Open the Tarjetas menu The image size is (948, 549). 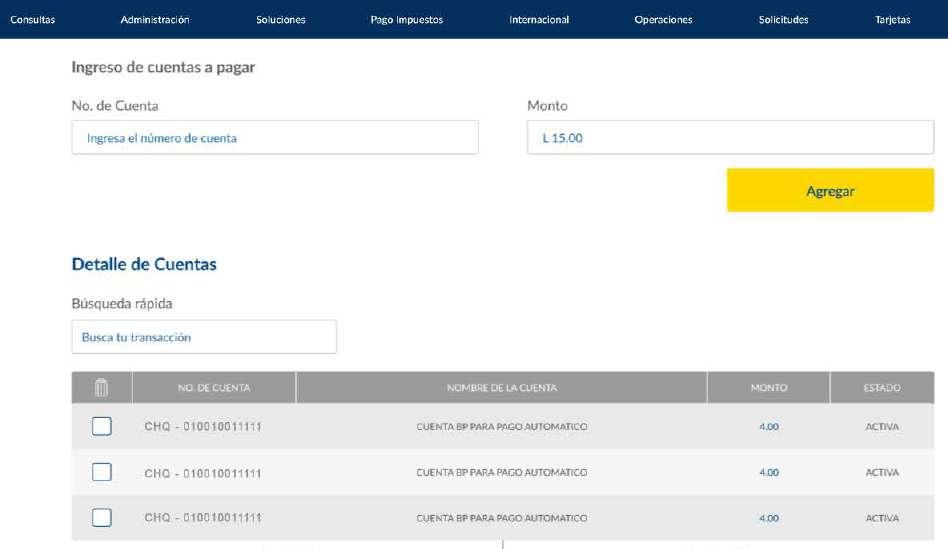click(892, 19)
